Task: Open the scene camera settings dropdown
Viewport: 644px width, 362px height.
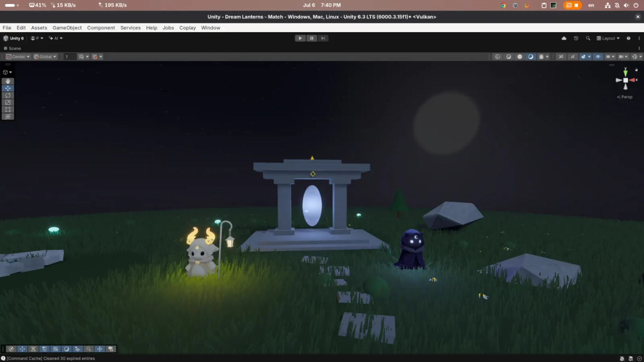Action: (x=623, y=57)
